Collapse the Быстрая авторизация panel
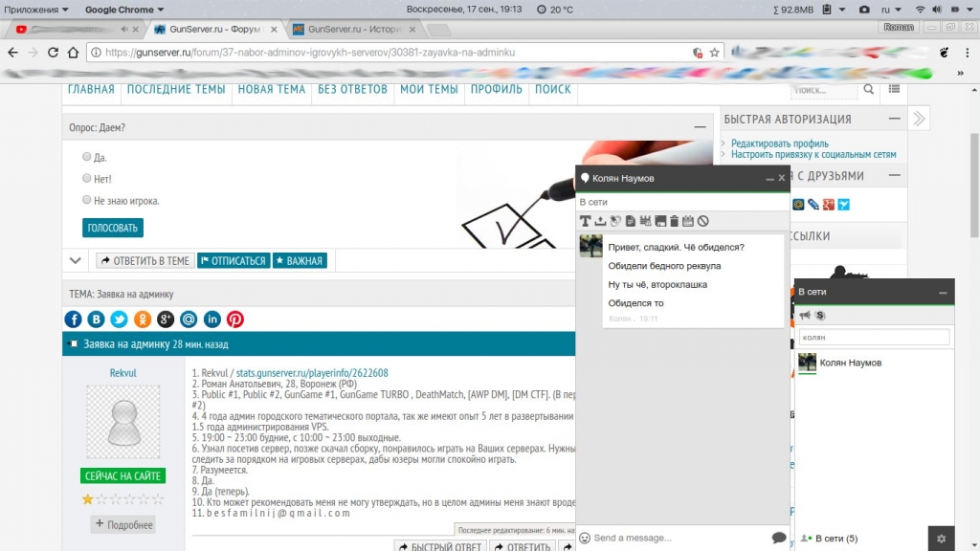 894,119
